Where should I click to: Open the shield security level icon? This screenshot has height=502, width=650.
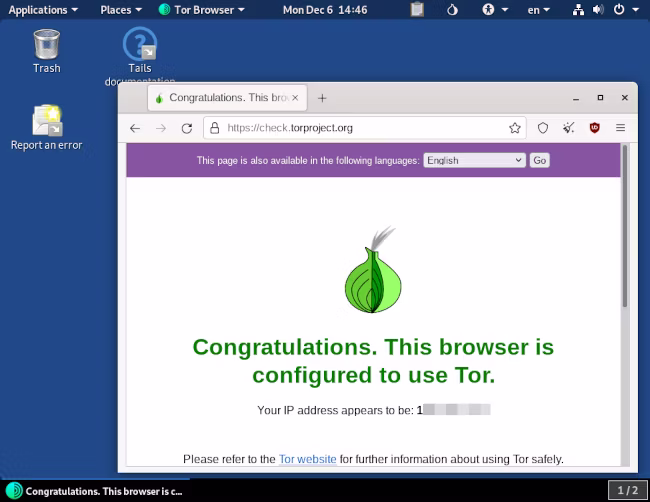(543, 128)
